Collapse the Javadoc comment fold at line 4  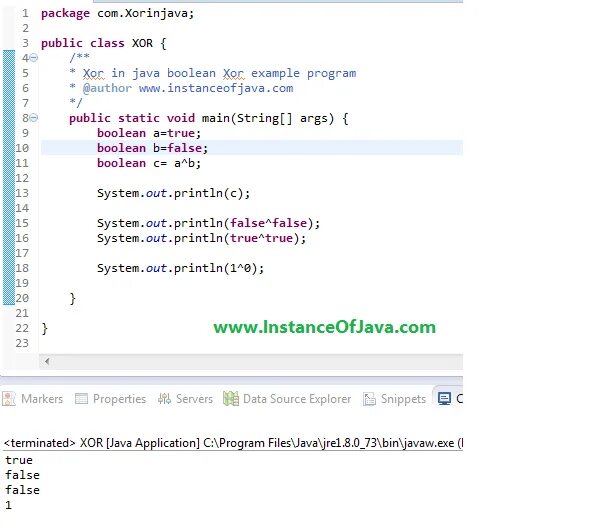pos(34,58)
